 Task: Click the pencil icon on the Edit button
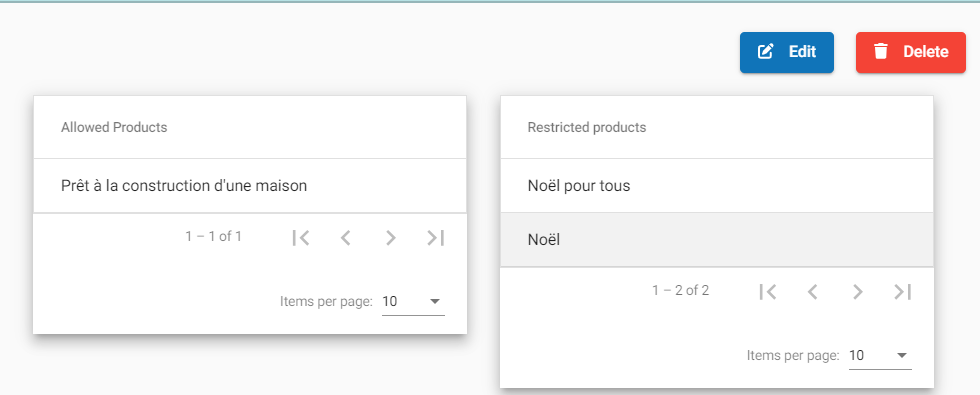click(765, 52)
